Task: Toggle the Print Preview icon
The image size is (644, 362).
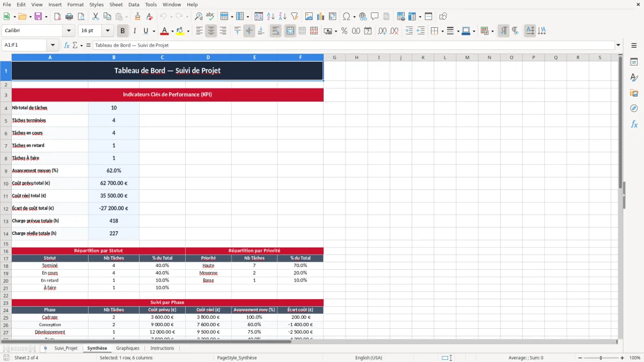Action: click(x=82, y=17)
